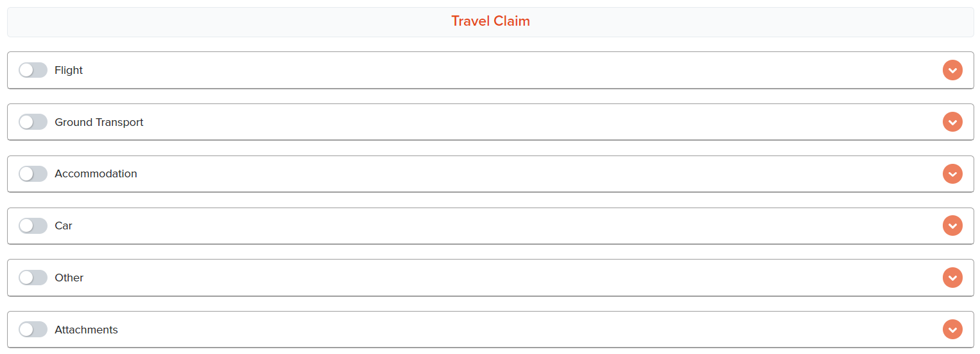
Task: Enable the Accommodation toggle switch
Action: coord(33,173)
